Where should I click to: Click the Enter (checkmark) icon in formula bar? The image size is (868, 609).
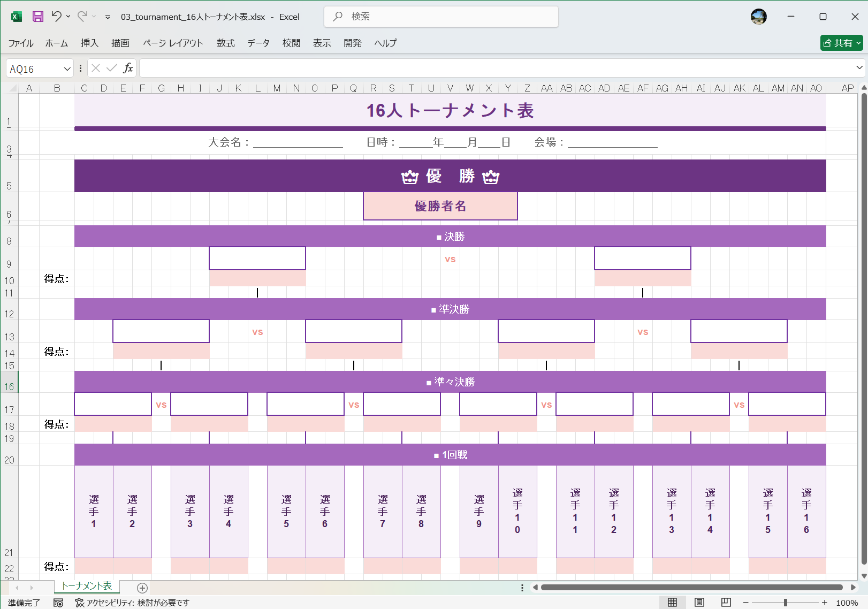(x=111, y=68)
